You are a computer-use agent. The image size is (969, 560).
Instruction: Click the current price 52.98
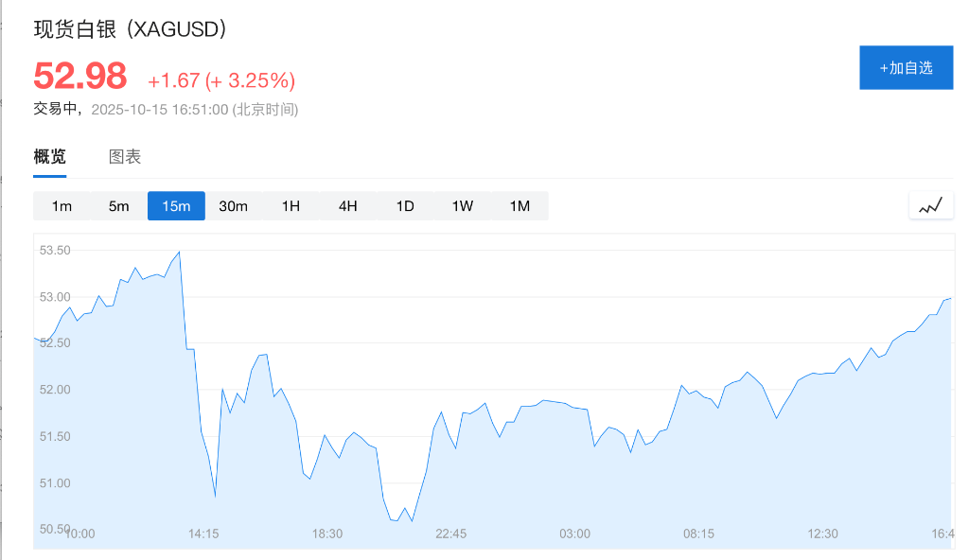click(80, 77)
